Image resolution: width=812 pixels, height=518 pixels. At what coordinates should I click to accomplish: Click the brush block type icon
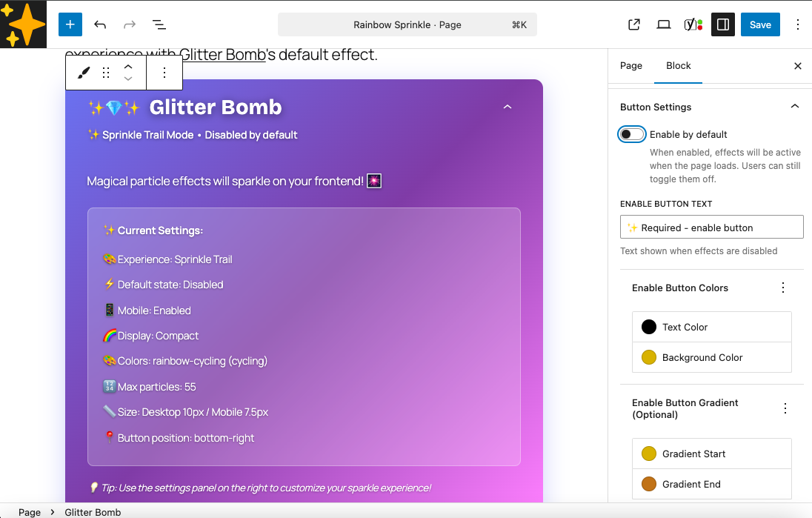[x=84, y=73]
